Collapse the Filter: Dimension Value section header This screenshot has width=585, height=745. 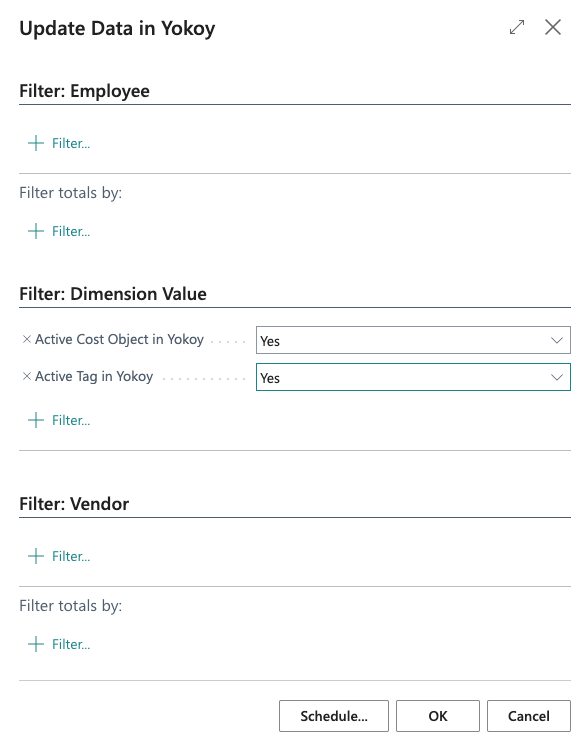[113, 294]
